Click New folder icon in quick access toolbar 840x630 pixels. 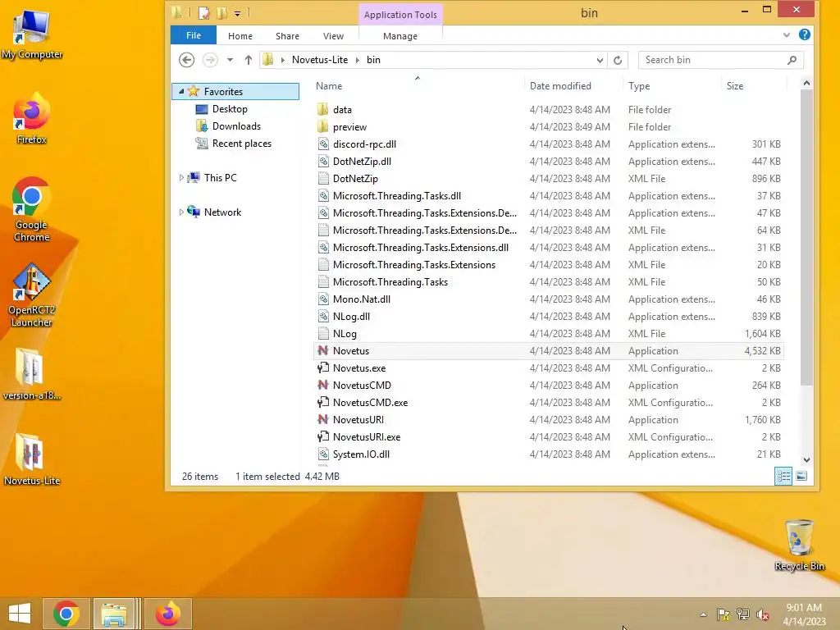point(221,13)
